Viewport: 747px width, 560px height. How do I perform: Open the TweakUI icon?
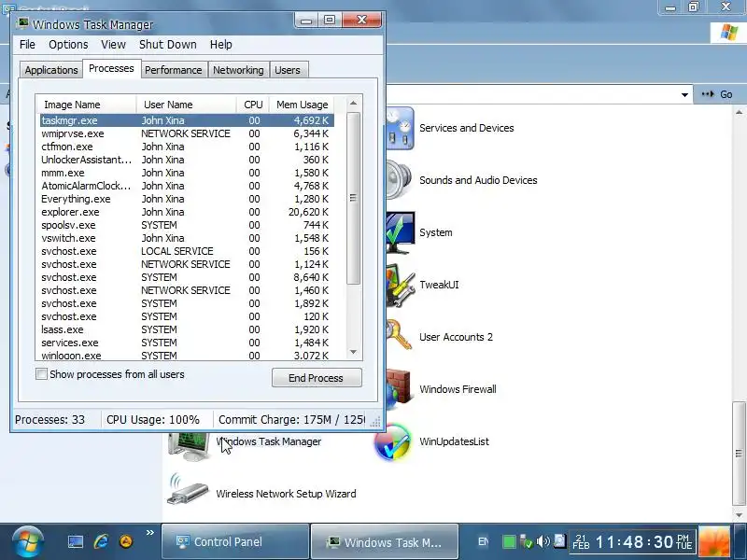tap(401, 285)
